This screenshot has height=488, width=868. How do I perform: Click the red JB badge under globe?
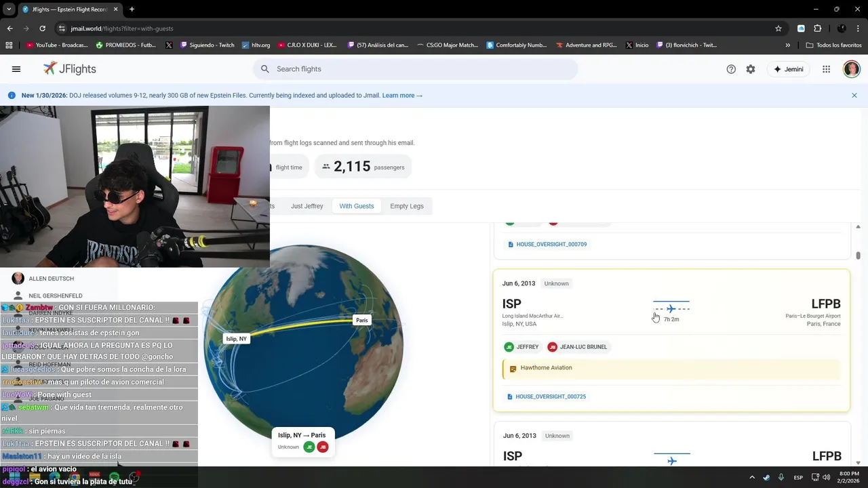point(323,447)
